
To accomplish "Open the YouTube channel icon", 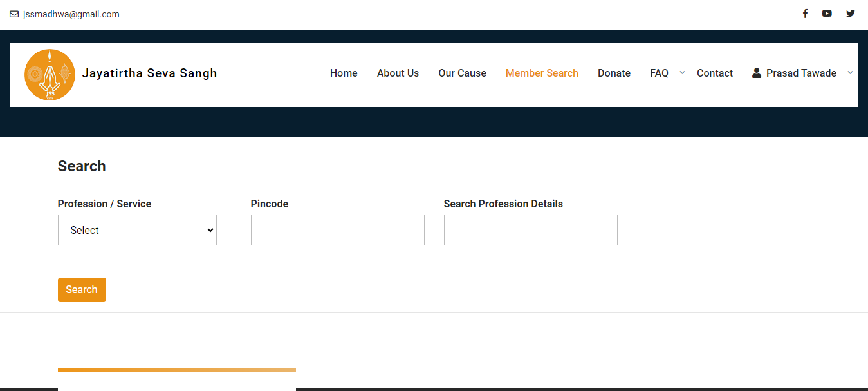I will pos(827,14).
